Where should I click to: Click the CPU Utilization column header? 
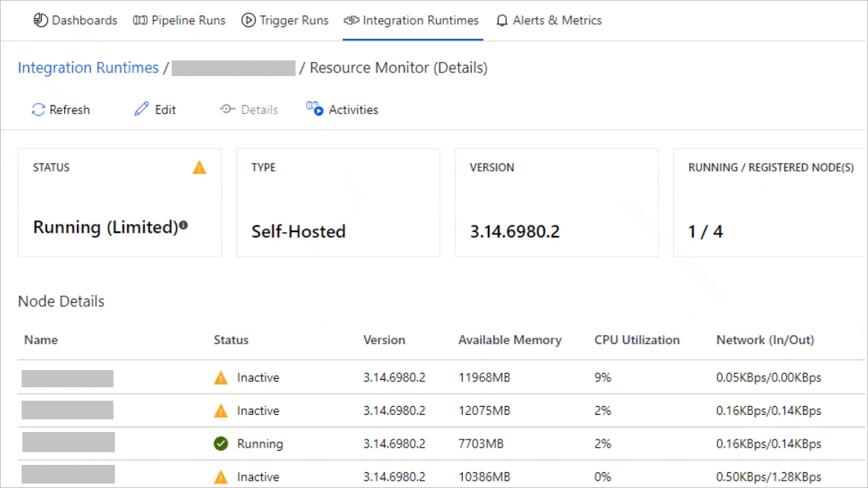tap(638, 340)
